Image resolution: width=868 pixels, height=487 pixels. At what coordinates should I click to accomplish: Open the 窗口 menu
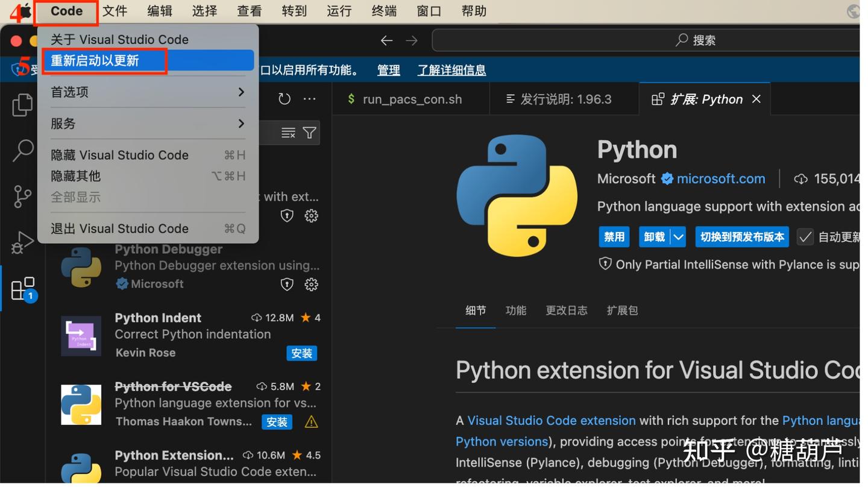429,11
